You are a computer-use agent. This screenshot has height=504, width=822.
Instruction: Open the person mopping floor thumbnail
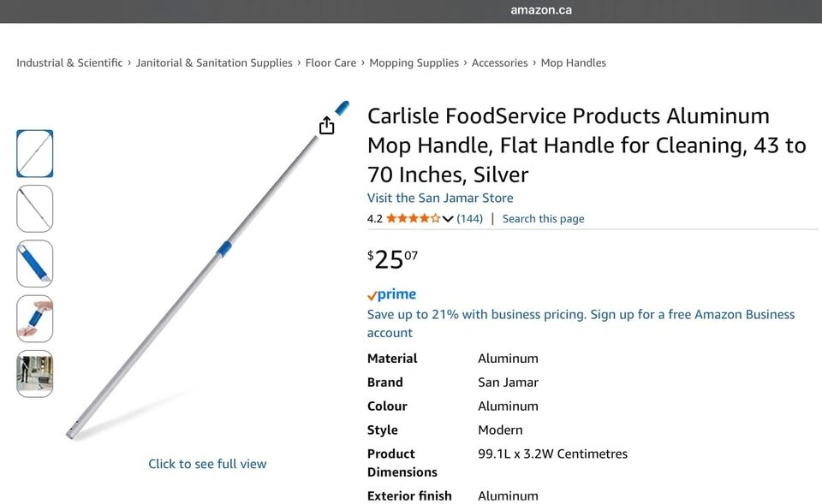(x=35, y=373)
